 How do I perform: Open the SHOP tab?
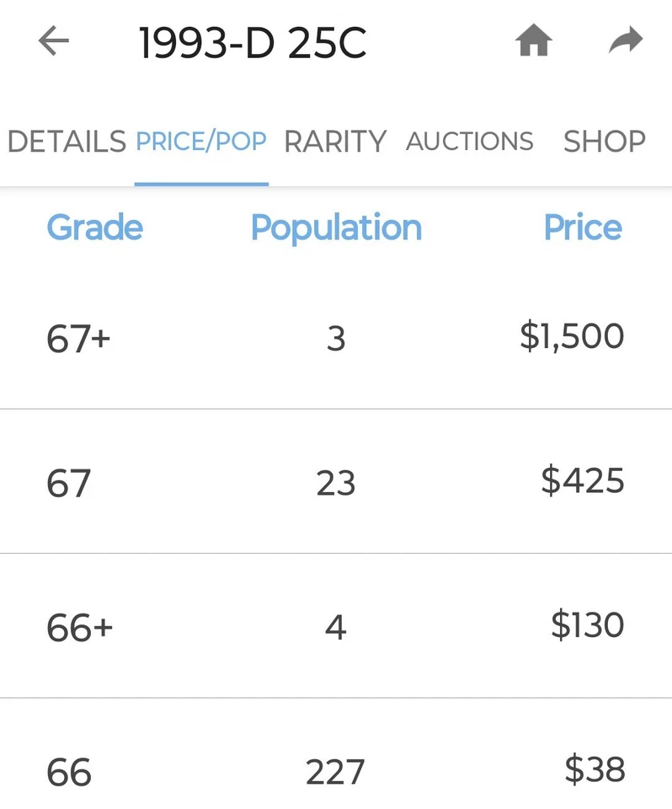tap(604, 142)
